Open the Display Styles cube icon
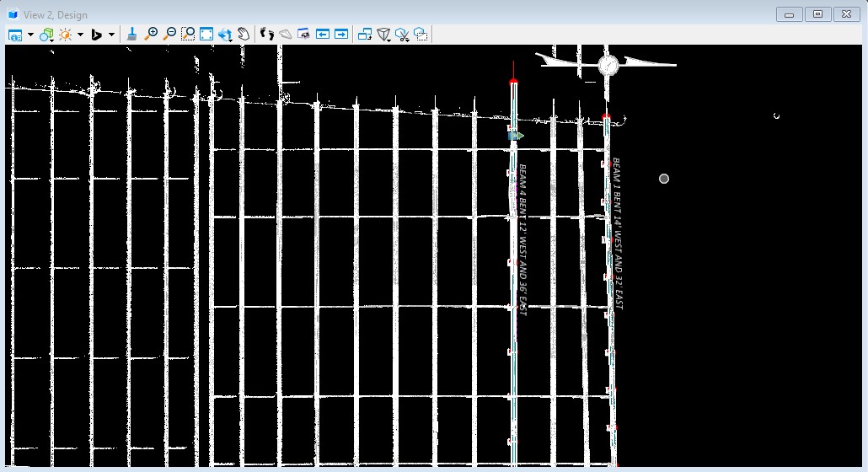Viewport: 868px width, 472px height. 46,35
